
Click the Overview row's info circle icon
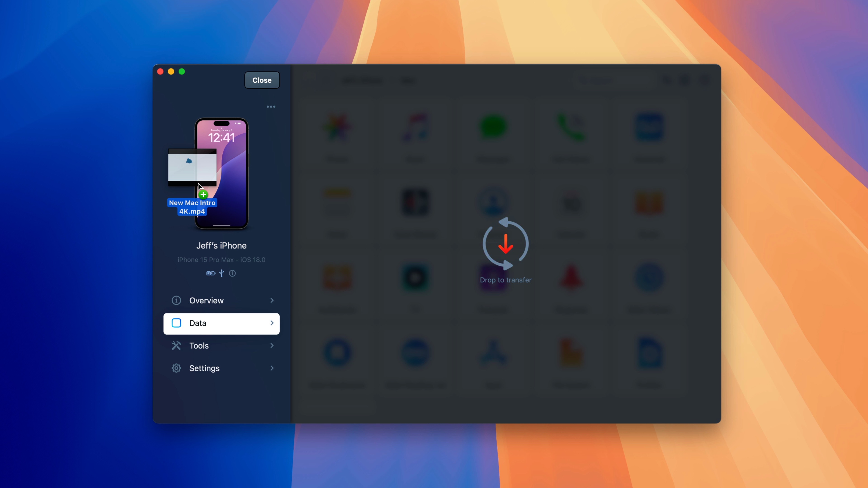pos(176,300)
